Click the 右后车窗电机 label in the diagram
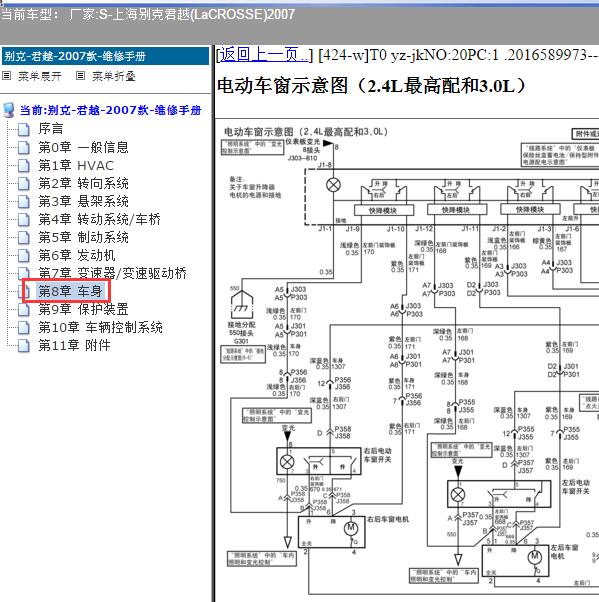This screenshot has width=599, height=602. (x=388, y=519)
